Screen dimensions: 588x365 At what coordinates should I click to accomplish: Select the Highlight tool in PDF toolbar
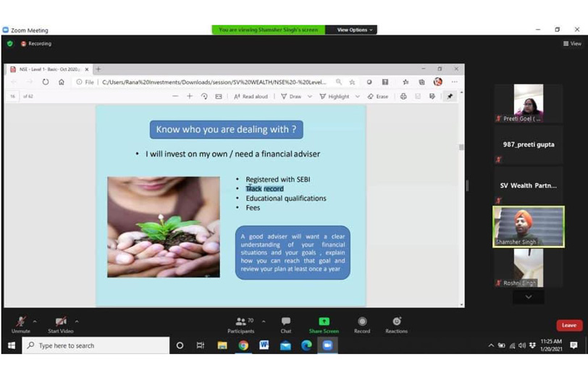click(334, 96)
